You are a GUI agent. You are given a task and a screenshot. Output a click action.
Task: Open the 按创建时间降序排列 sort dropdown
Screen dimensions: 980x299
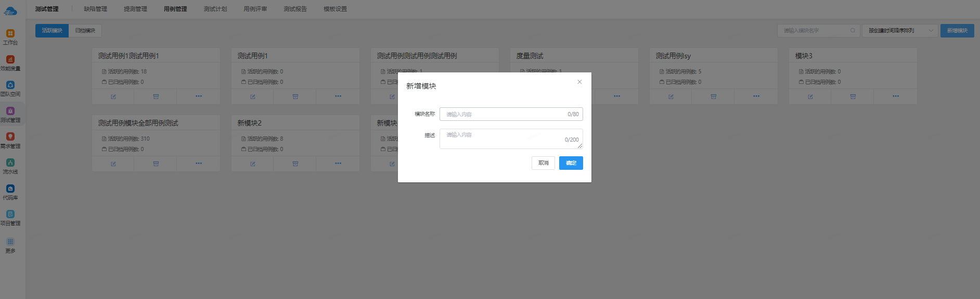(900, 31)
